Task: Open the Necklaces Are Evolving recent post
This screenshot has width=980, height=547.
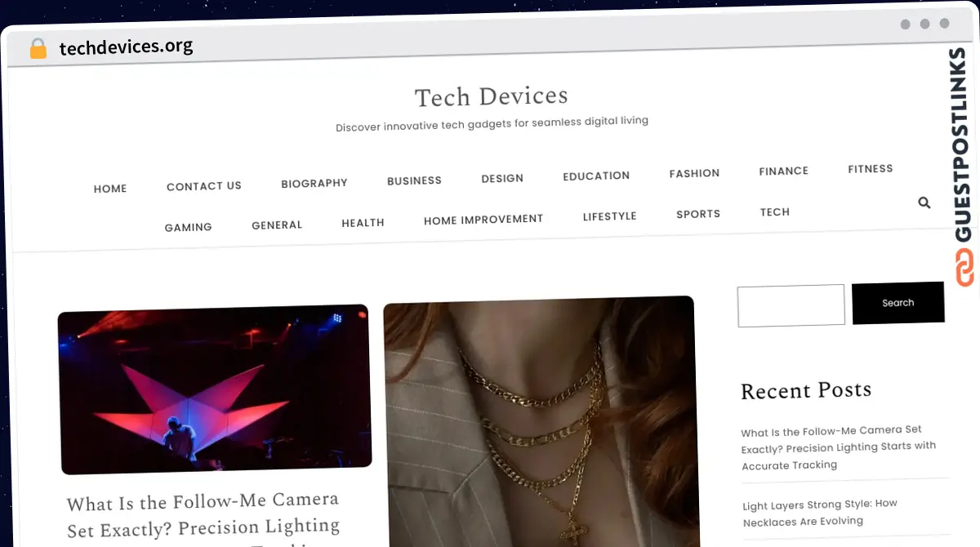Action: pyautogui.click(x=819, y=512)
